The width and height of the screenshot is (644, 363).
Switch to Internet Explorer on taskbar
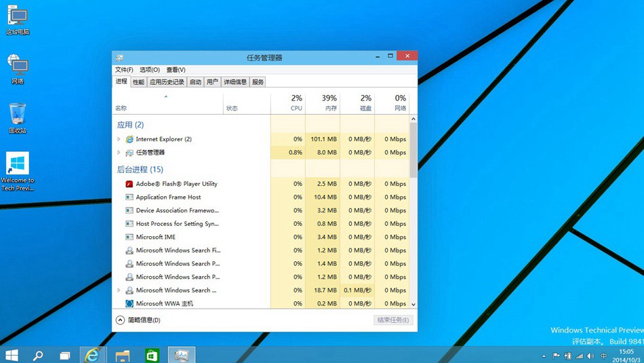(x=93, y=355)
